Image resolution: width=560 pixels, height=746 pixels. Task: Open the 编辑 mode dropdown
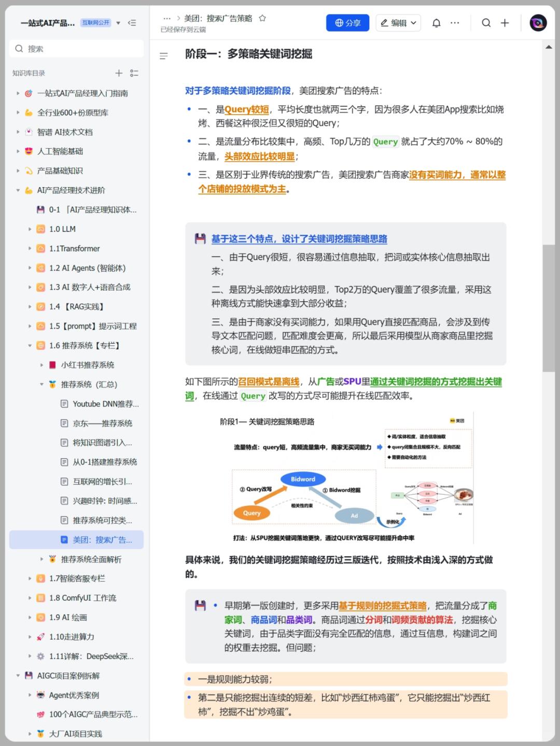[x=398, y=23]
